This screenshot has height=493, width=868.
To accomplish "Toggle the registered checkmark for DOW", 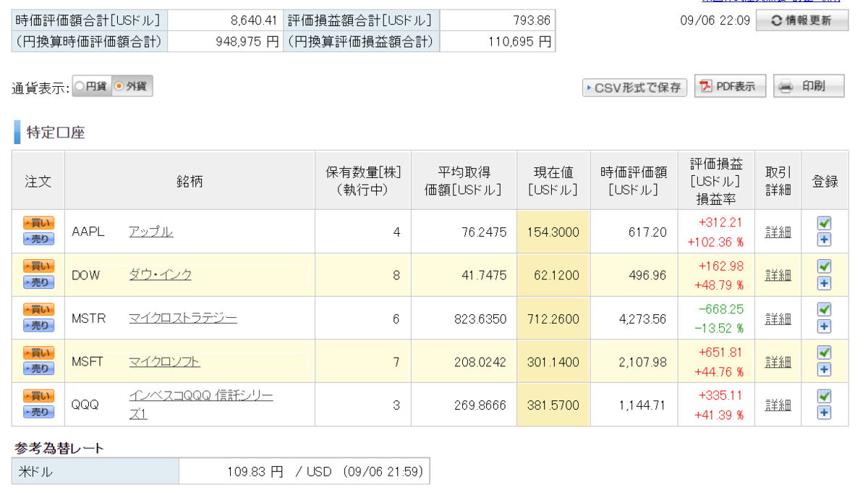I will 824,266.
